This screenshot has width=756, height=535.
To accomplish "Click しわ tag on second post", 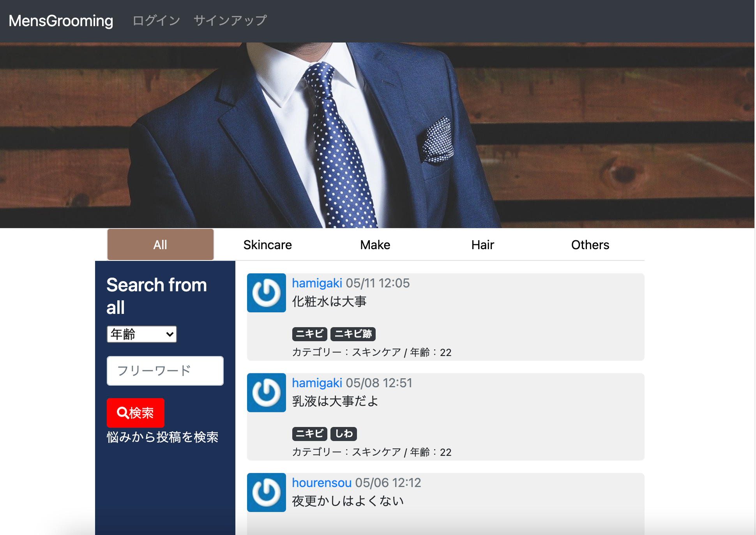I will [x=343, y=433].
